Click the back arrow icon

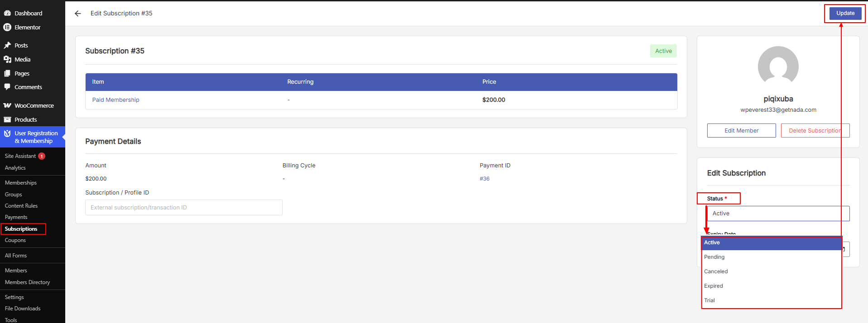pos(78,14)
